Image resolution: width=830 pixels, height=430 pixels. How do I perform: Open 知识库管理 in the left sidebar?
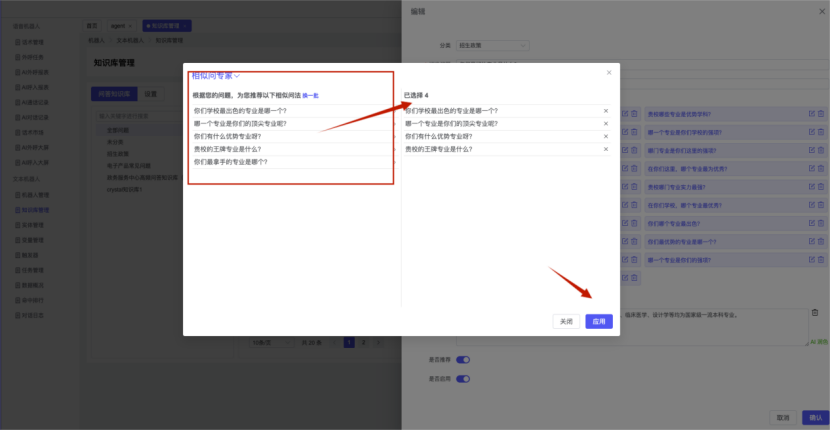pyautogui.click(x=35, y=210)
